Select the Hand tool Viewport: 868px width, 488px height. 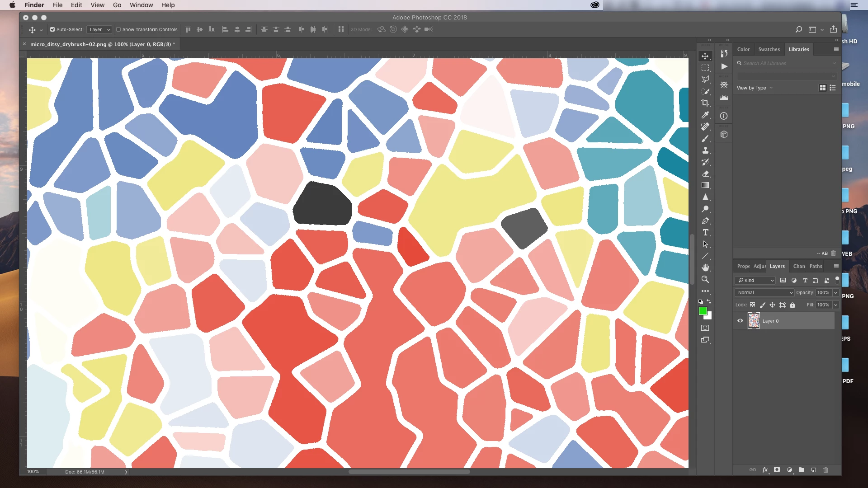[705, 268]
